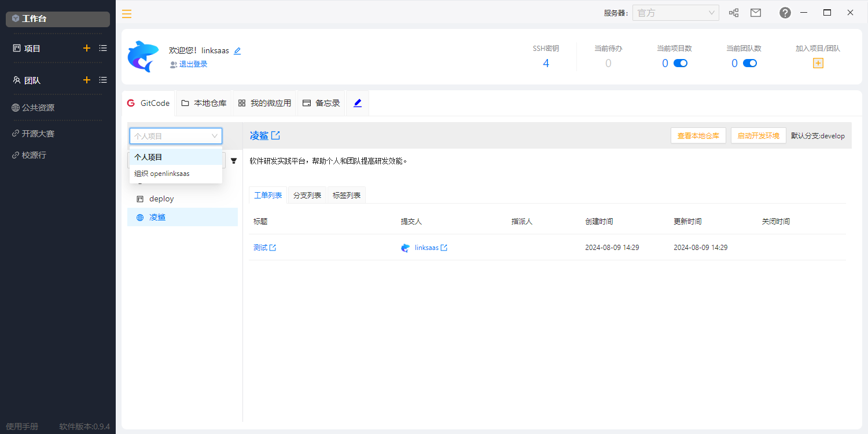Open the list icon beside 项目
Screen dimensions: 868x434
103,48
